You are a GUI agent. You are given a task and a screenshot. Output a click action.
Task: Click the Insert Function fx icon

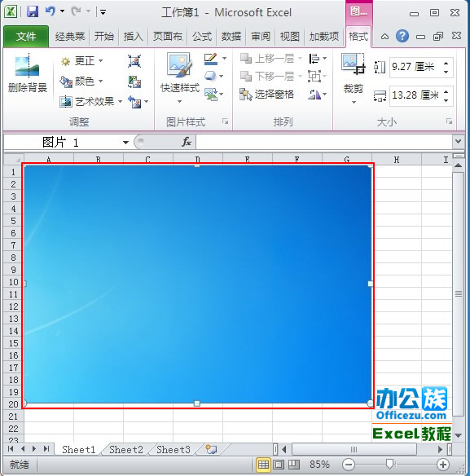pyautogui.click(x=187, y=142)
